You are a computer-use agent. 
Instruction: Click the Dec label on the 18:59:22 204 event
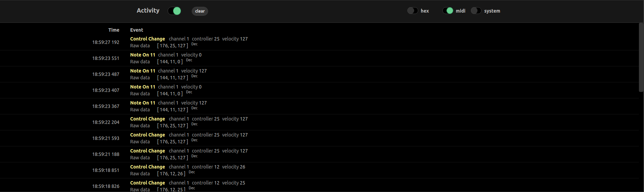coord(194,124)
